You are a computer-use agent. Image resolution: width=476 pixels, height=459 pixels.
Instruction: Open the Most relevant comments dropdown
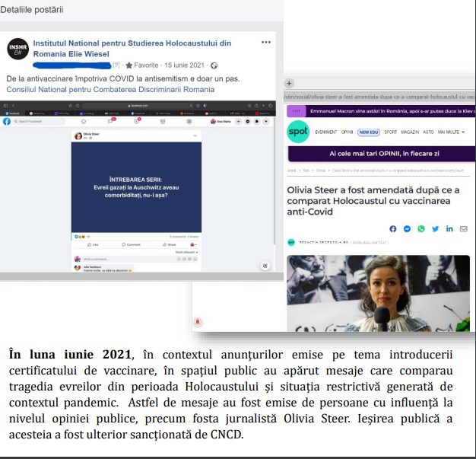[x=186, y=252]
